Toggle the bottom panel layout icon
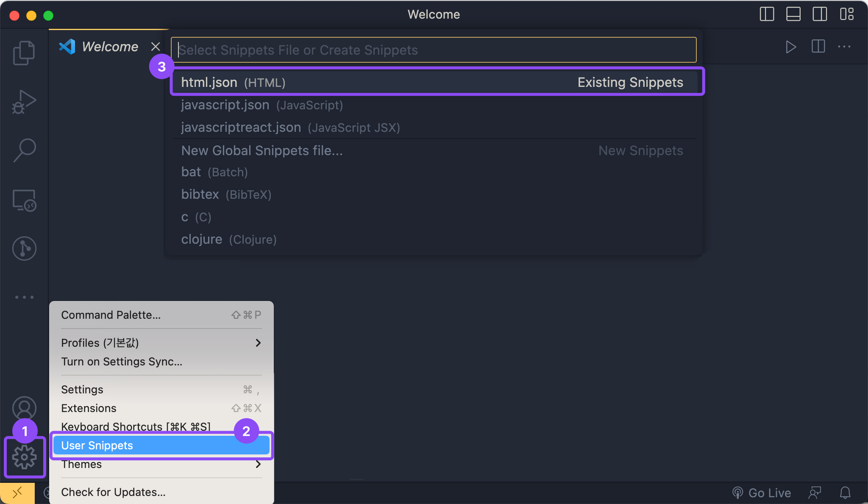868x504 pixels. click(x=793, y=14)
